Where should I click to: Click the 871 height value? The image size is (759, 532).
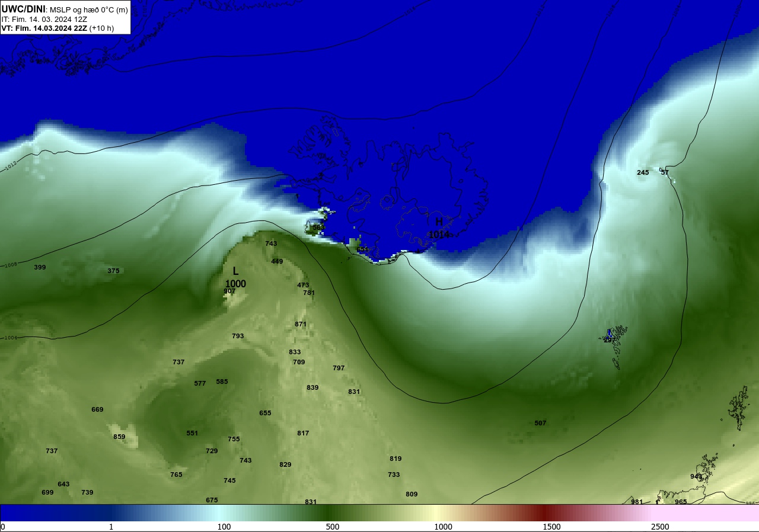tap(301, 324)
